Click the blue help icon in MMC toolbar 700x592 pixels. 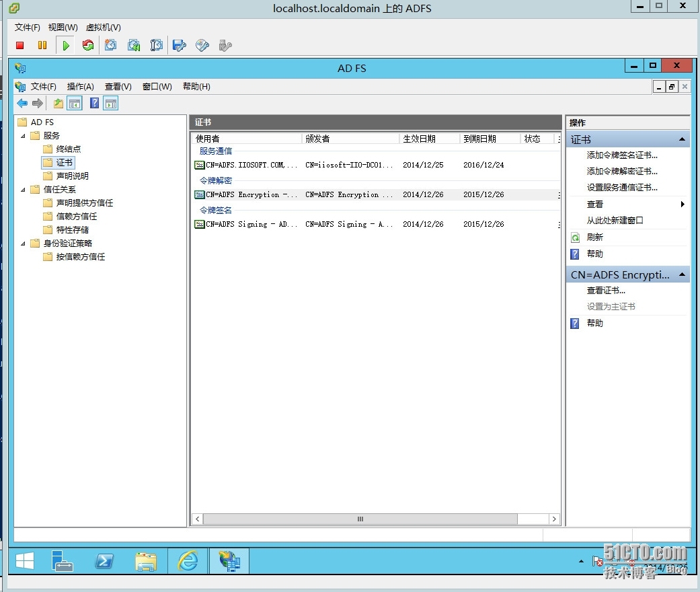pos(94,103)
